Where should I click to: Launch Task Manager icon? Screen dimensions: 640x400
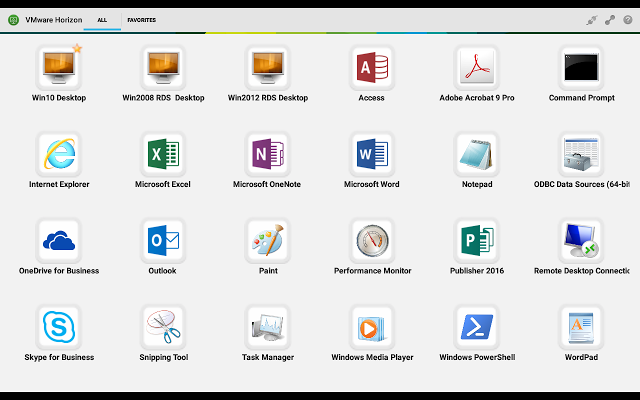point(268,327)
